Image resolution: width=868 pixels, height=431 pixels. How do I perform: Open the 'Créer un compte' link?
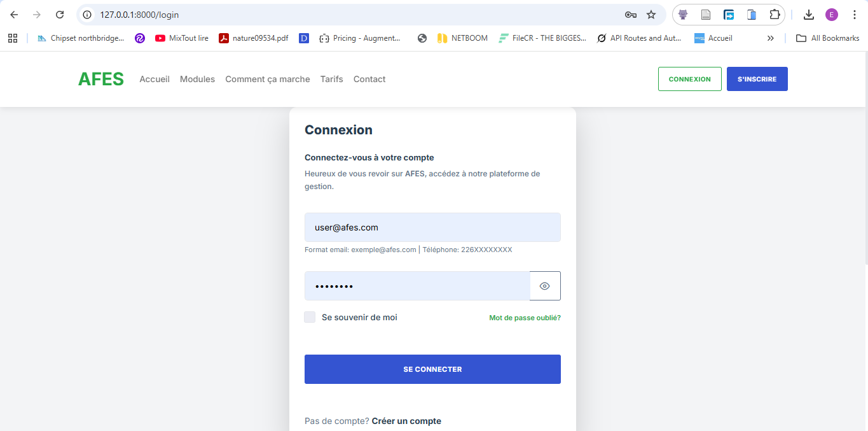[406, 421]
